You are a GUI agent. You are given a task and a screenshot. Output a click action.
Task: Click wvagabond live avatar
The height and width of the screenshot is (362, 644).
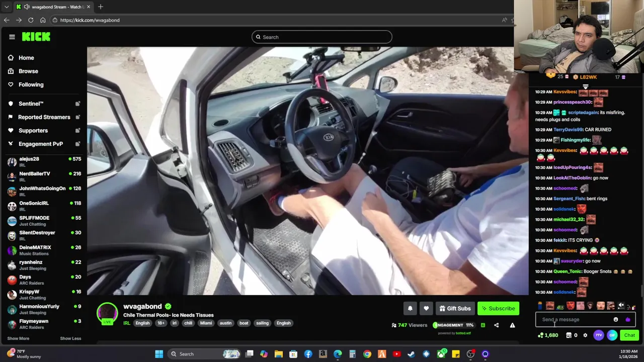click(107, 313)
